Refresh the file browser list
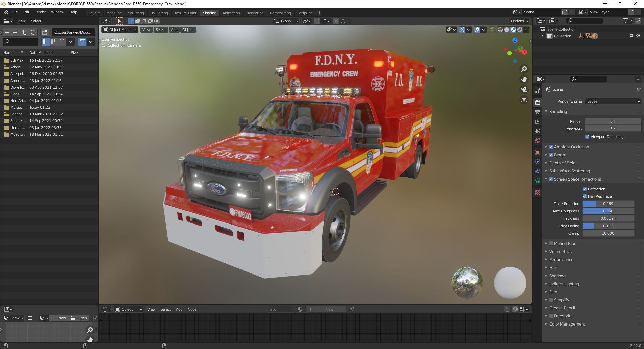Screen dimensions: 644x349 click(33, 32)
